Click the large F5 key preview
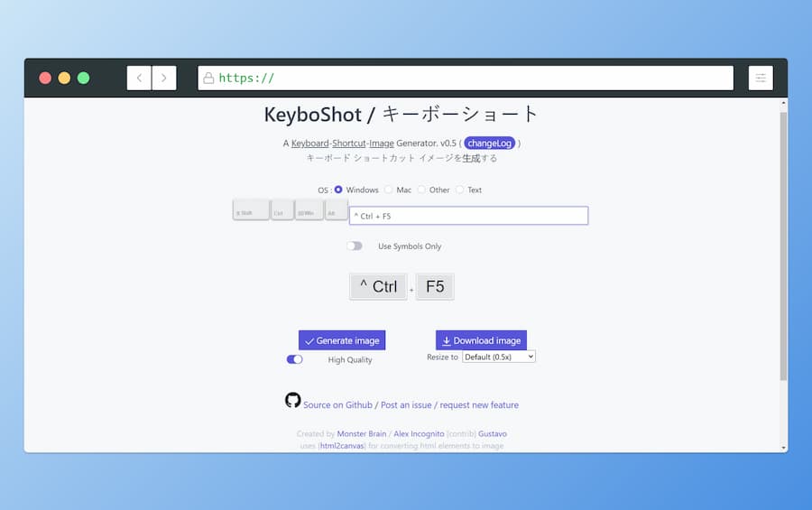 point(435,286)
